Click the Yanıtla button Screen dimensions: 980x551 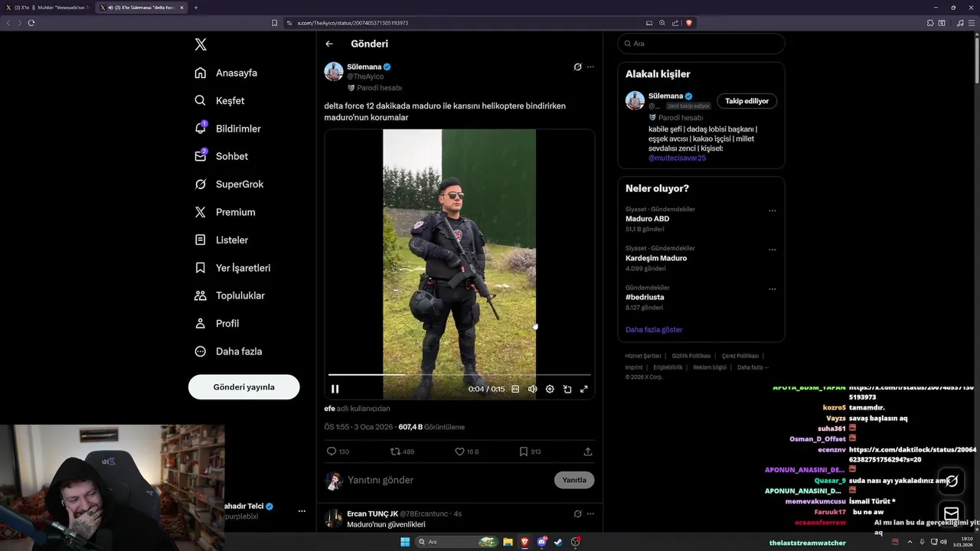(574, 480)
